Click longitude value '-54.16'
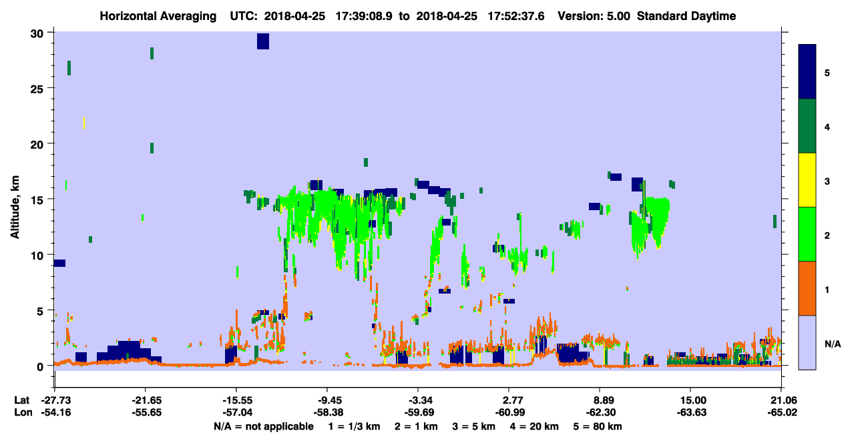The image size is (868, 445). click(x=55, y=412)
